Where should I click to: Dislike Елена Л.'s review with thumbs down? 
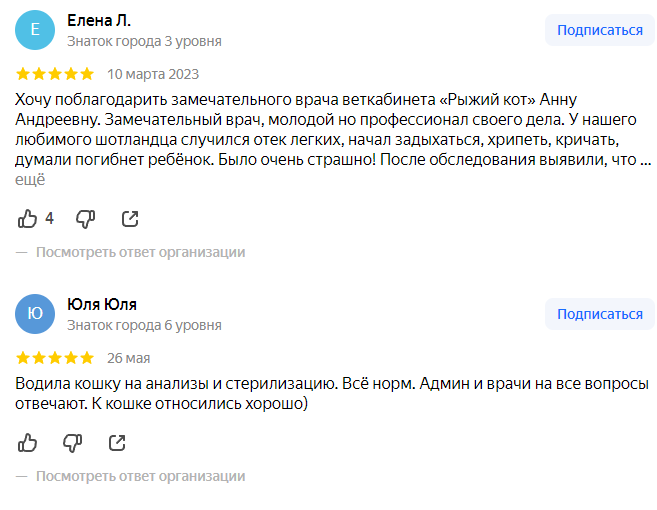click(86, 218)
